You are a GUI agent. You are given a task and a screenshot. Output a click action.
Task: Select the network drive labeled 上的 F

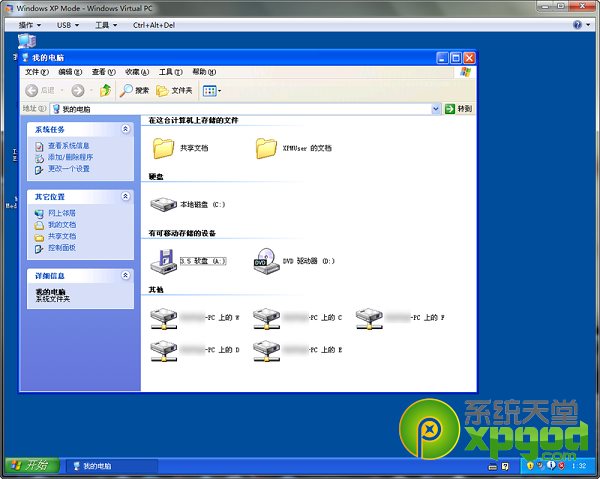pos(370,317)
